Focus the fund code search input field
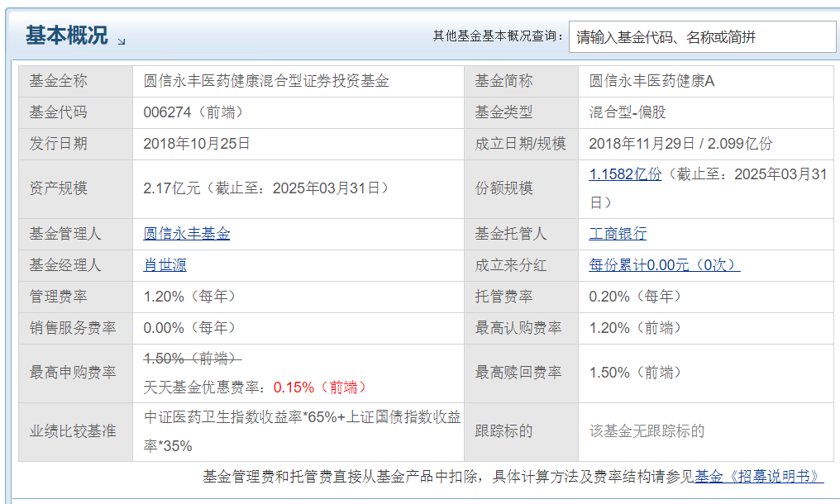Screen dimensions: 840x504 pyautogui.click(x=702, y=37)
